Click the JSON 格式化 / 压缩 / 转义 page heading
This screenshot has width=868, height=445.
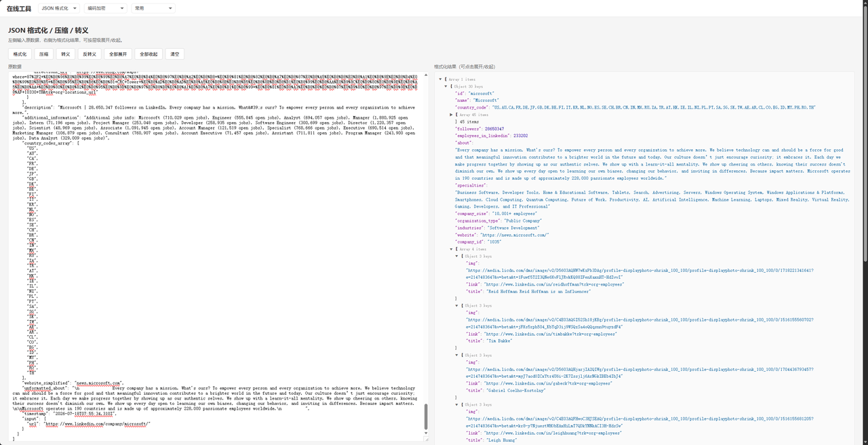(x=48, y=31)
